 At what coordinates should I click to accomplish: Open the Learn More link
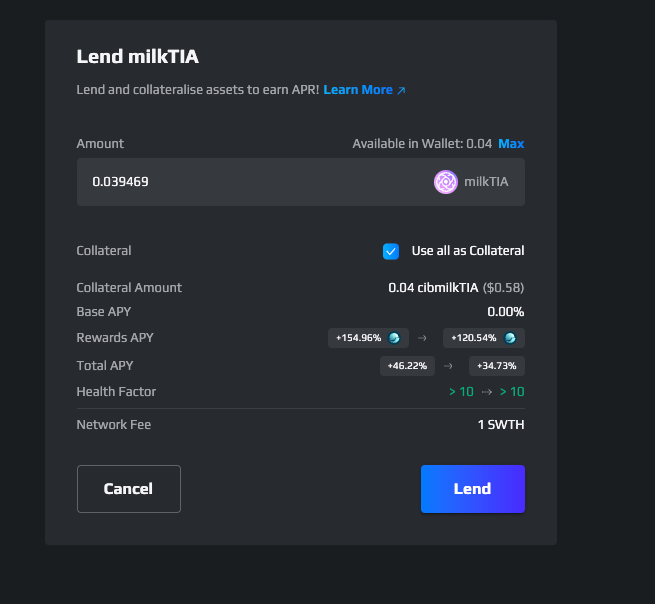pos(358,90)
